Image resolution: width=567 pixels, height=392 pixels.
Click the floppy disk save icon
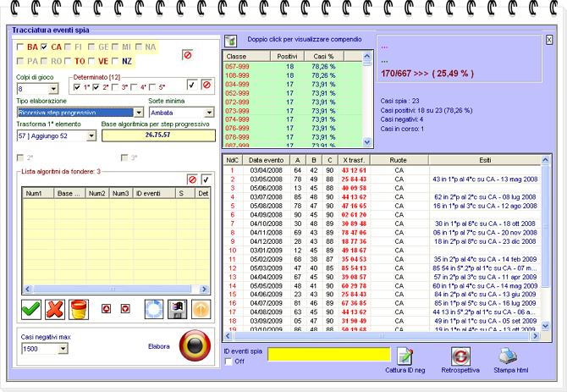tap(177, 309)
